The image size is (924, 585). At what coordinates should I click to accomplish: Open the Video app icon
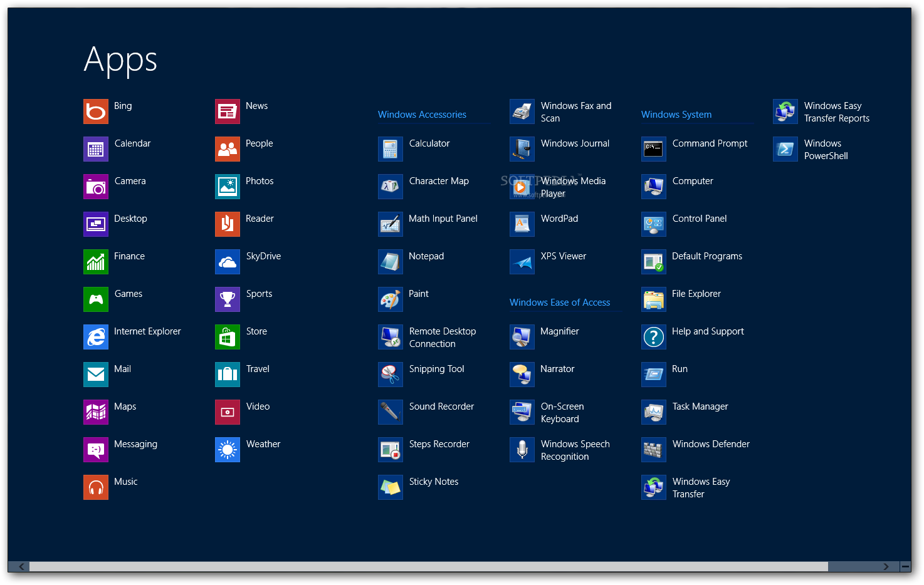(x=228, y=412)
